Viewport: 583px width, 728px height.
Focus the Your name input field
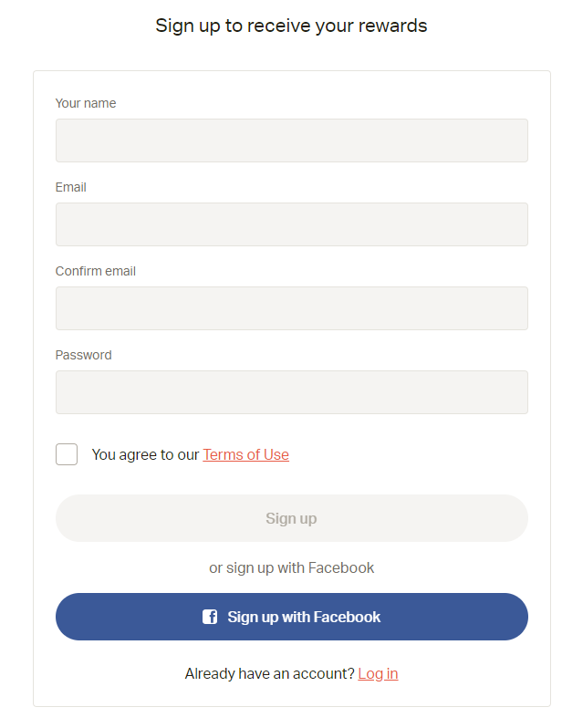click(x=292, y=140)
